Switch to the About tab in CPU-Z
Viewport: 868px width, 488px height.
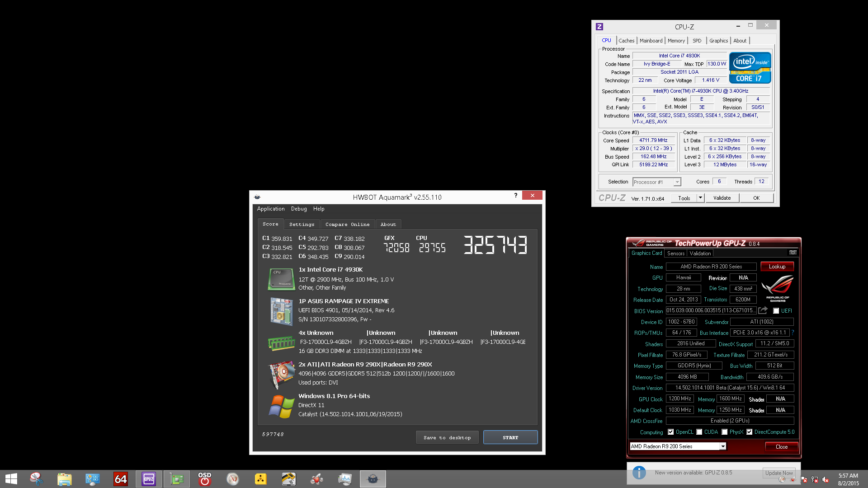(740, 41)
